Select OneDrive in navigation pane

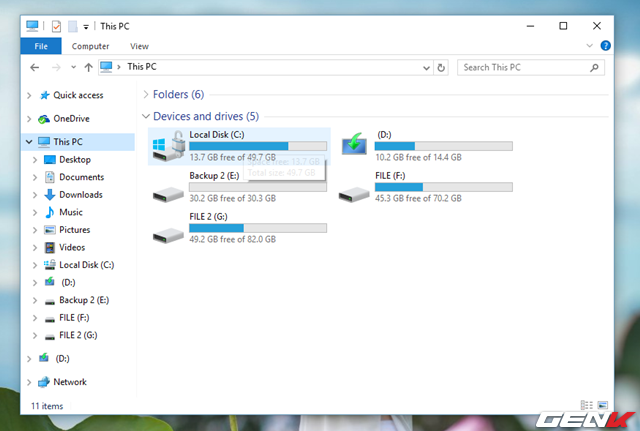64,119
